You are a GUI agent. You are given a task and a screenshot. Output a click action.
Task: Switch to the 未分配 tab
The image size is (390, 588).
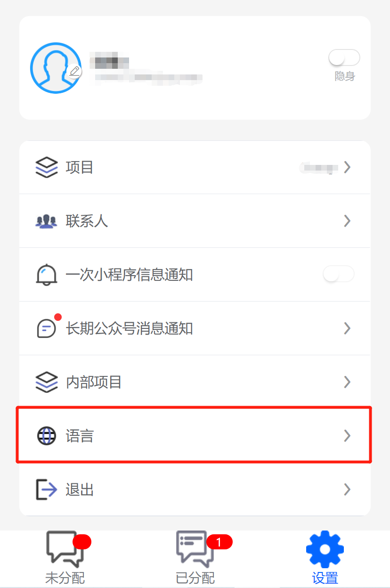click(x=65, y=558)
